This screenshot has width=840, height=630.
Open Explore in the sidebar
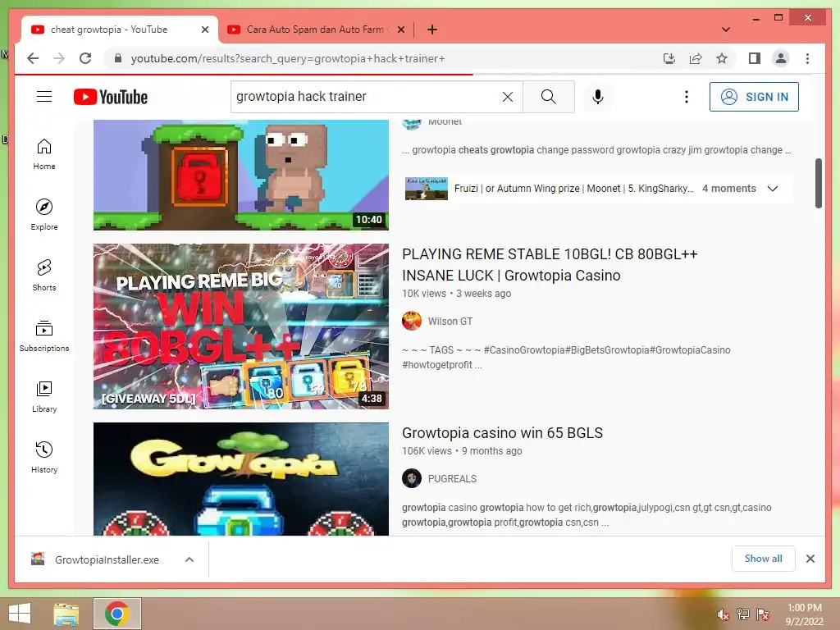44,215
